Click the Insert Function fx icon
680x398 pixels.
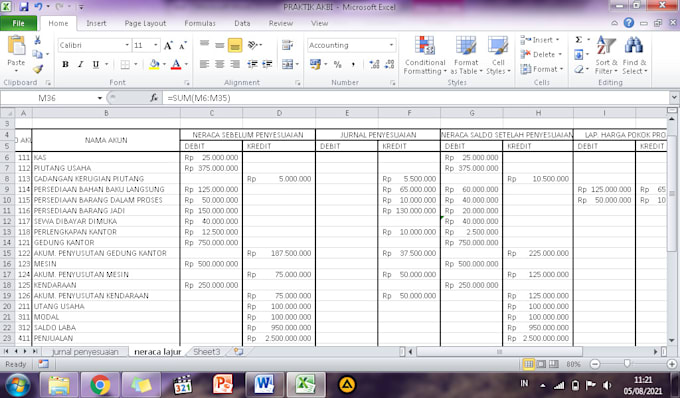point(154,98)
